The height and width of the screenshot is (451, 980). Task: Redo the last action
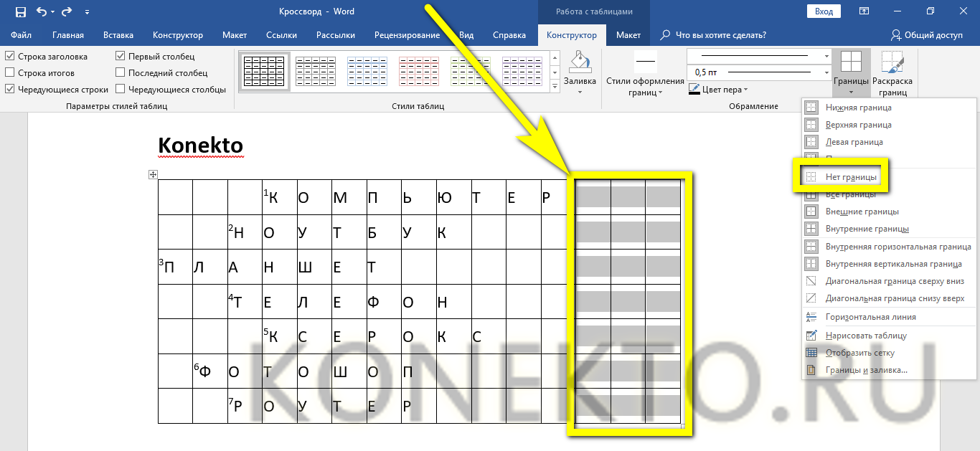67,11
